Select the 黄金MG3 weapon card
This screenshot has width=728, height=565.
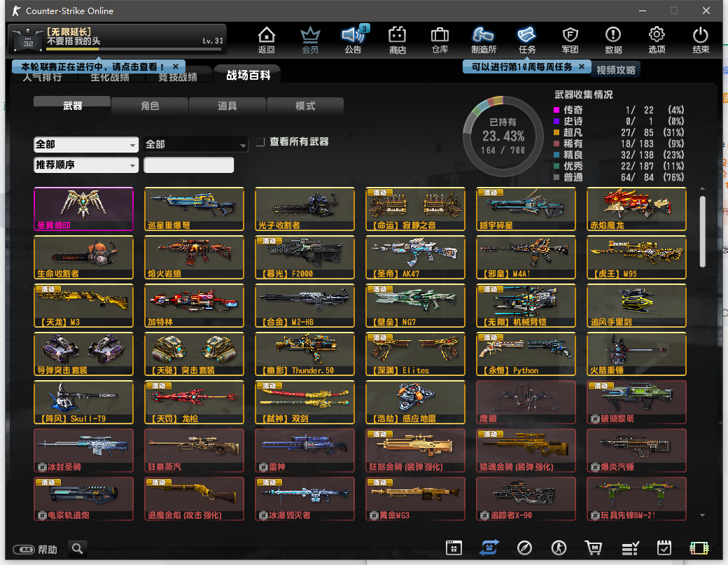[415, 498]
